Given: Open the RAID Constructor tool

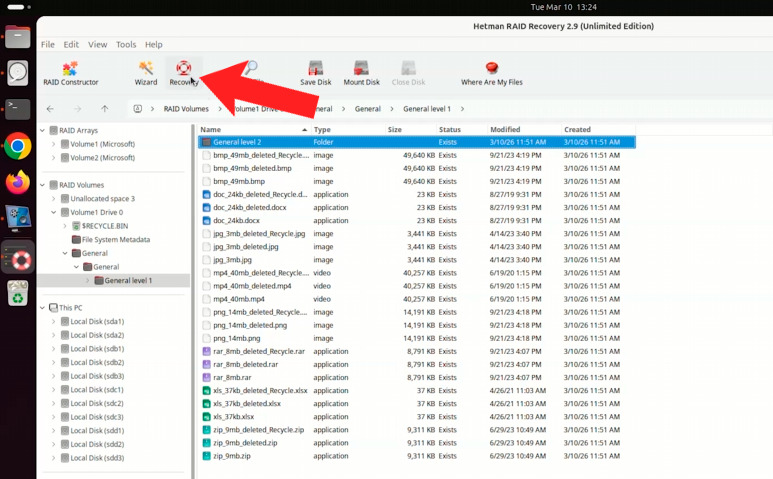Looking at the screenshot, I should click(70, 73).
